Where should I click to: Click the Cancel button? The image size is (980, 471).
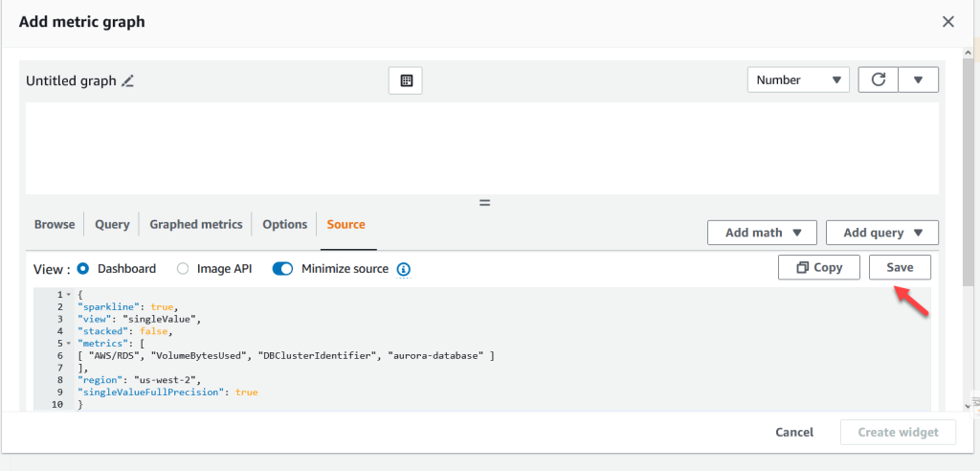(794, 432)
